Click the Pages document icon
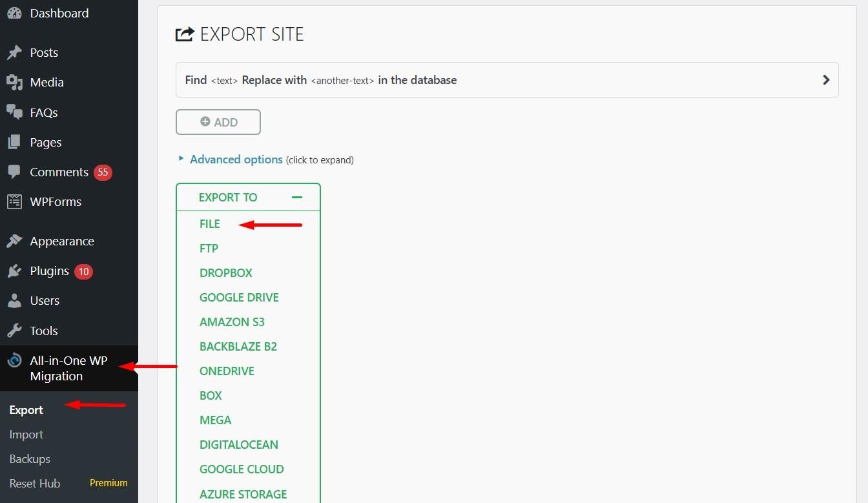The height and width of the screenshot is (503, 868). pyautogui.click(x=14, y=142)
